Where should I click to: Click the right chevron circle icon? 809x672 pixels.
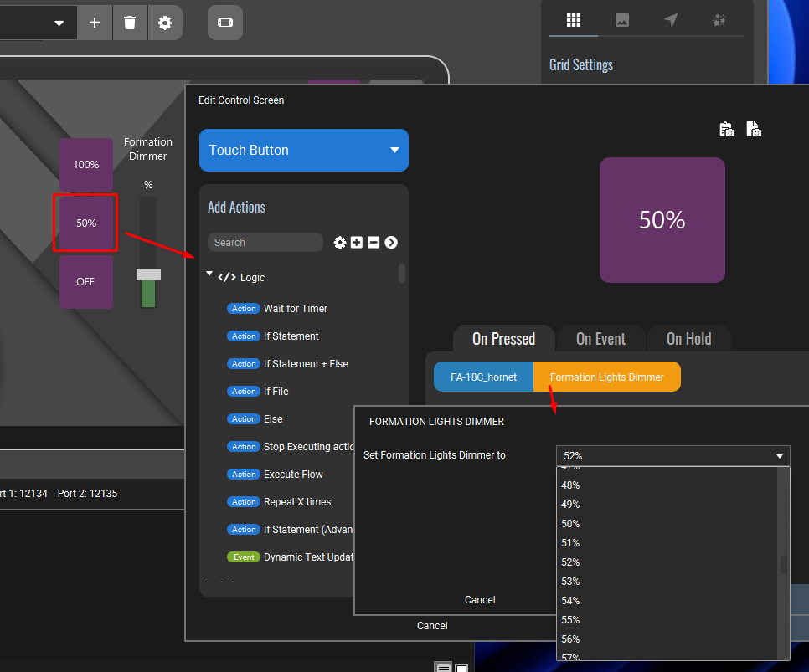tap(391, 243)
